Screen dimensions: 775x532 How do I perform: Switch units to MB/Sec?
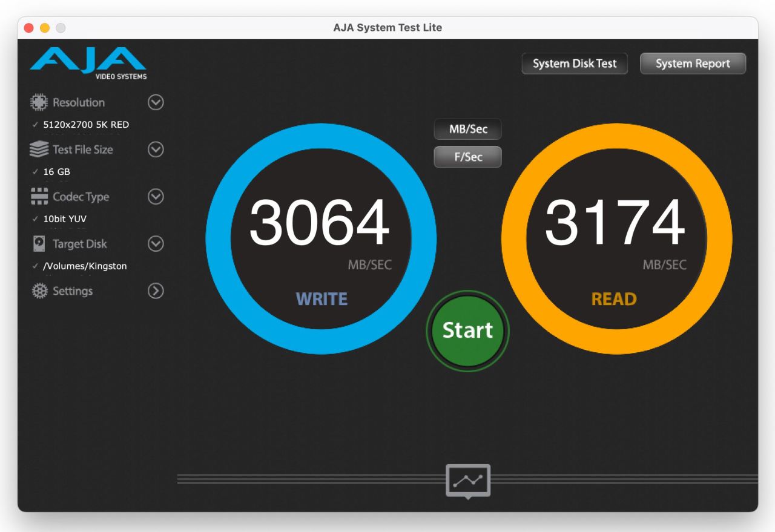click(x=468, y=130)
